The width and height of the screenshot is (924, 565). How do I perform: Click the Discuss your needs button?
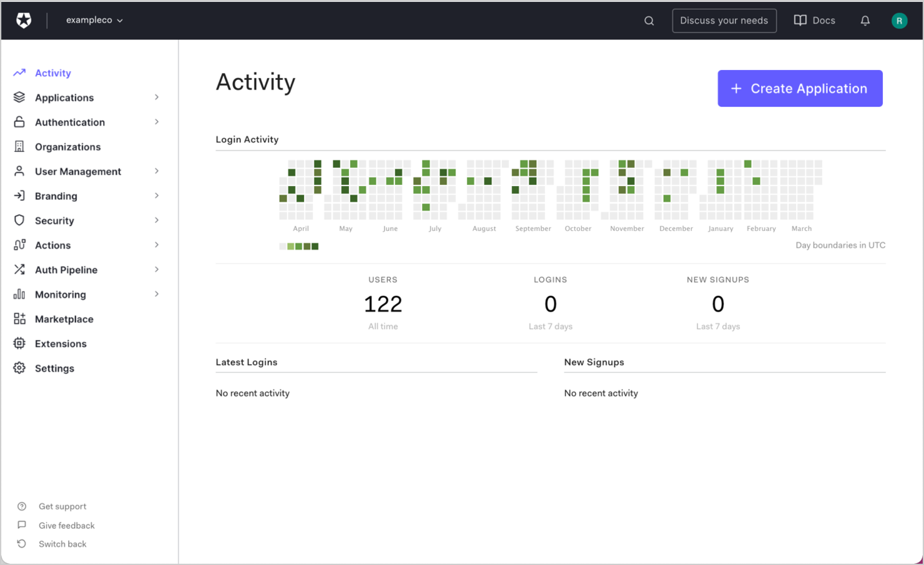point(724,20)
